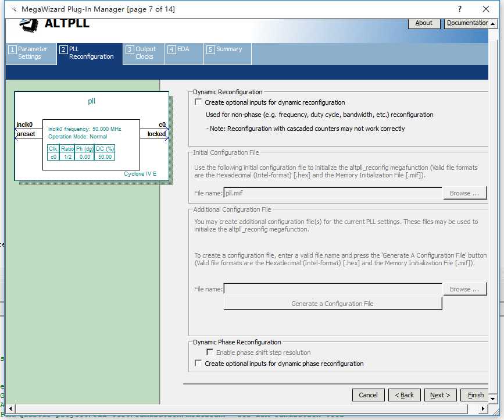Screen dimensions: 504x420
Task: Click the 'Clk' table header
Action: tap(53, 148)
